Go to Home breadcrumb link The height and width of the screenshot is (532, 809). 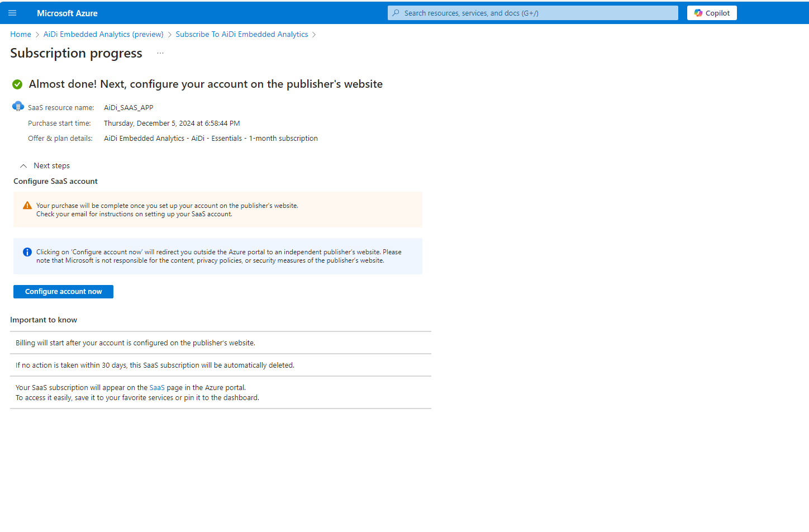point(21,34)
